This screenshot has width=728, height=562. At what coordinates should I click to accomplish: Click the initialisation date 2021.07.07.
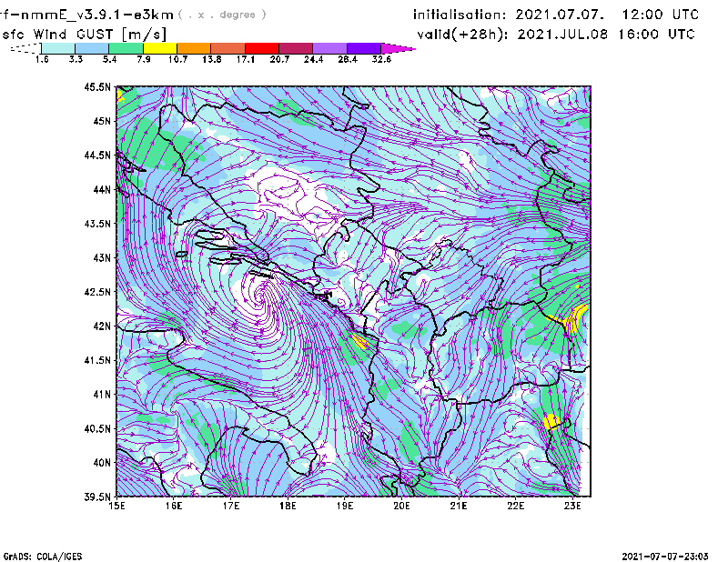pos(560,15)
